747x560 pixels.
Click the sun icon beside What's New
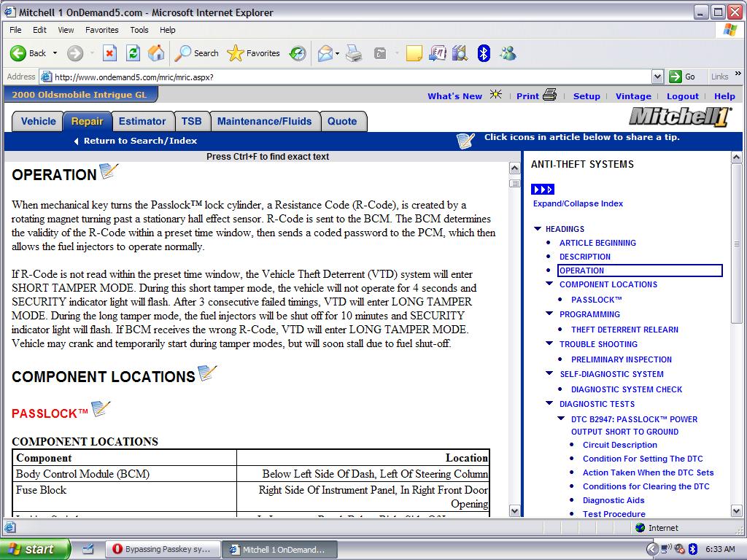[x=496, y=94]
